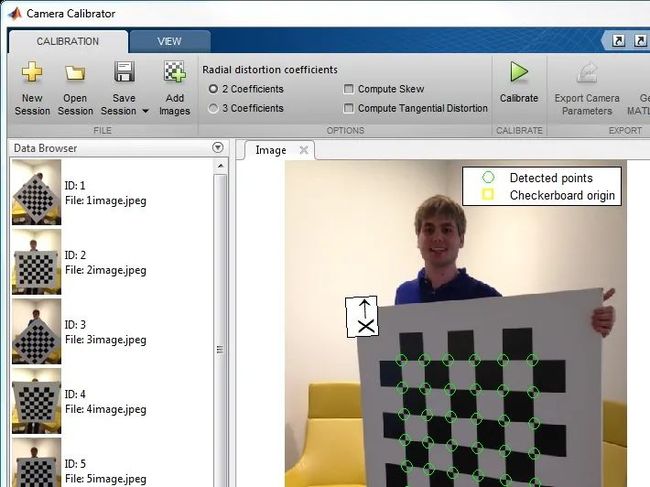This screenshot has height=487, width=650.
Task: Click Export Camera Parameters icon
Action: pyautogui.click(x=586, y=73)
